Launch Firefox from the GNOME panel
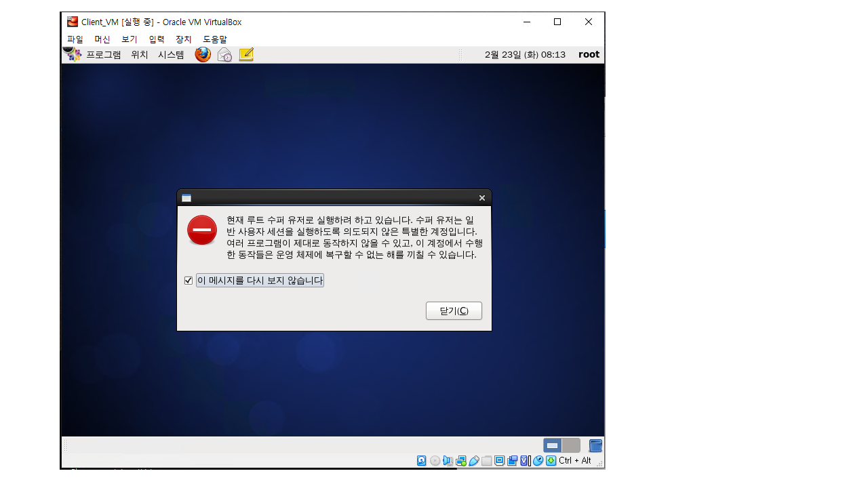The height and width of the screenshot is (488, 868). 203,55
